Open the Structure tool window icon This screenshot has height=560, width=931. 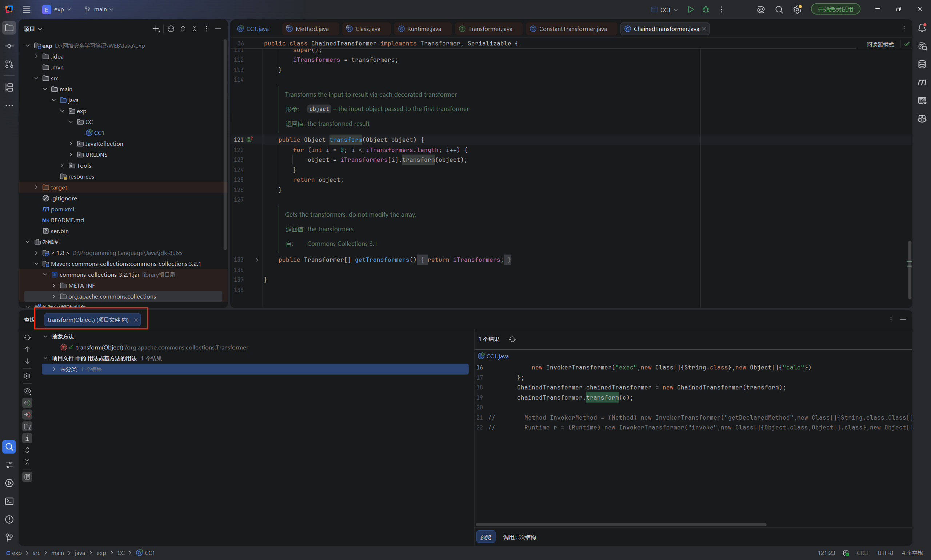9,88
